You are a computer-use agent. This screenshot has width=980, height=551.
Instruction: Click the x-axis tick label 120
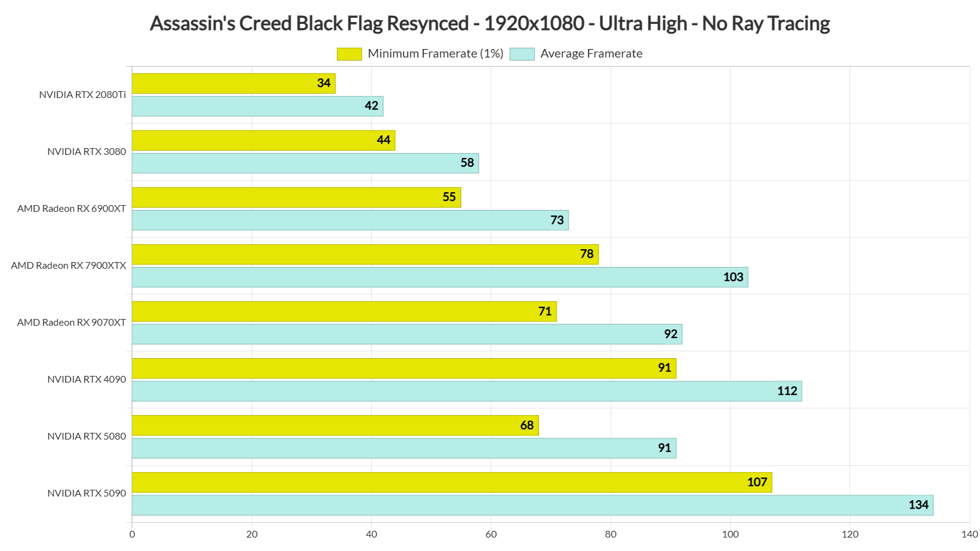click(x=850, y=534)
